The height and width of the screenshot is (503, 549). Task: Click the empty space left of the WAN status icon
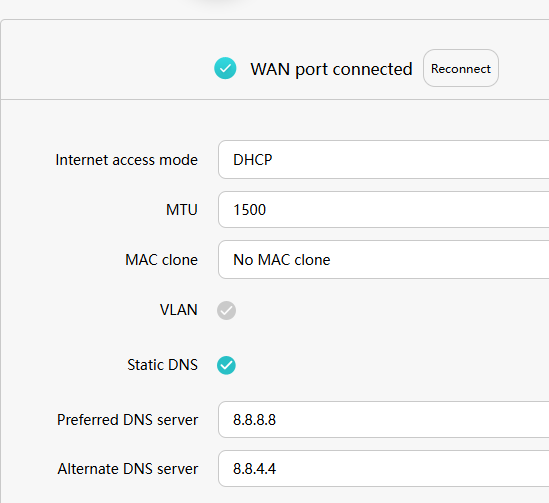tap(105, 68)
